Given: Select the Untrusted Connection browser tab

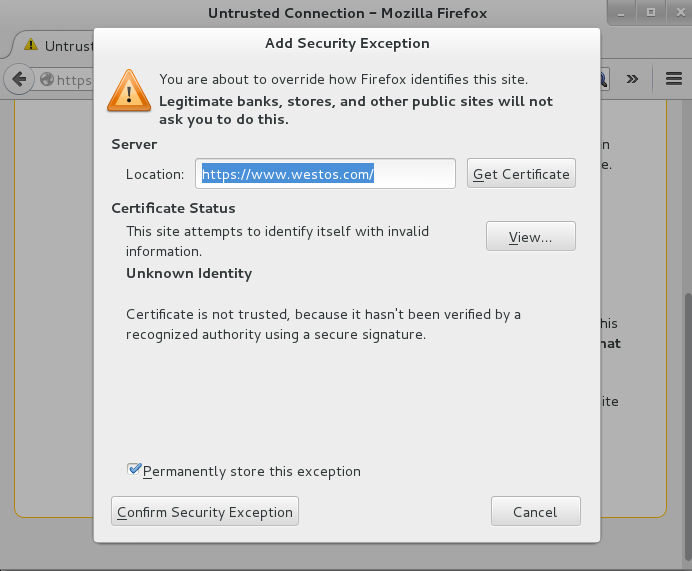Looking at the screenshot, I should click(53, 45).
